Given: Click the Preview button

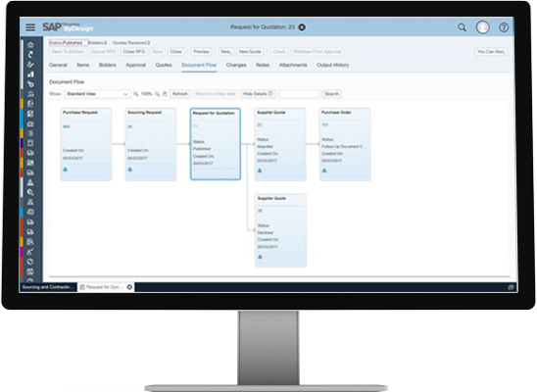Looking at the screenshot, I should 201,52.
